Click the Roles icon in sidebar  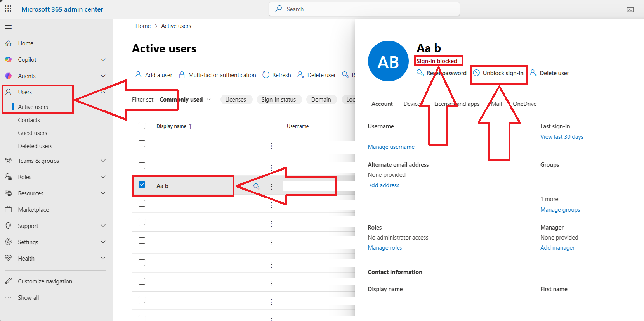point(8,177)
